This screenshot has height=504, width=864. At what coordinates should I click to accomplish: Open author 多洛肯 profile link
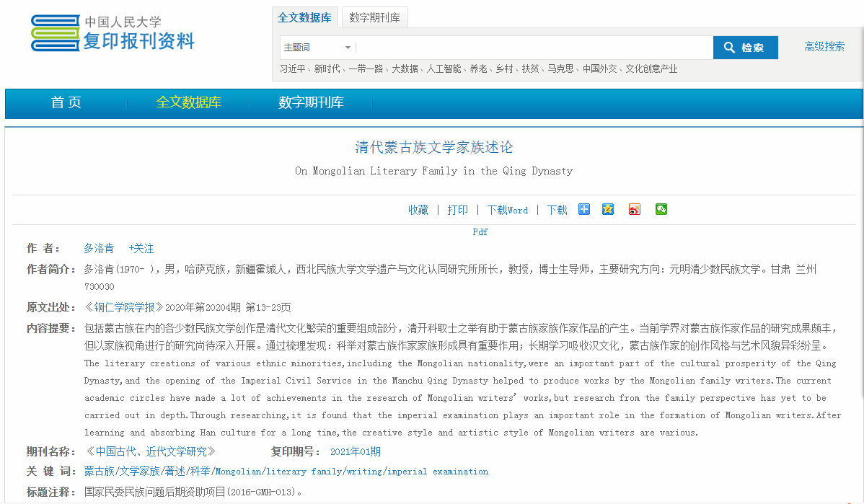point(99,248)
